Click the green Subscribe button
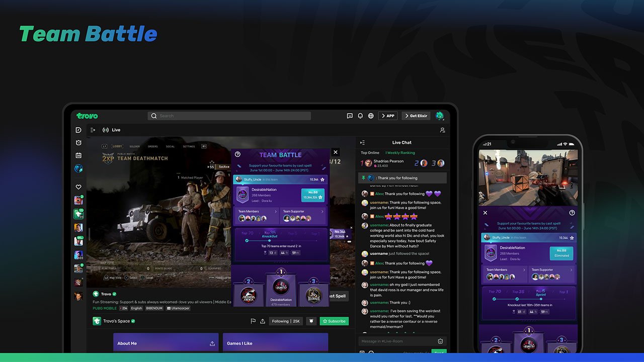 334,321
